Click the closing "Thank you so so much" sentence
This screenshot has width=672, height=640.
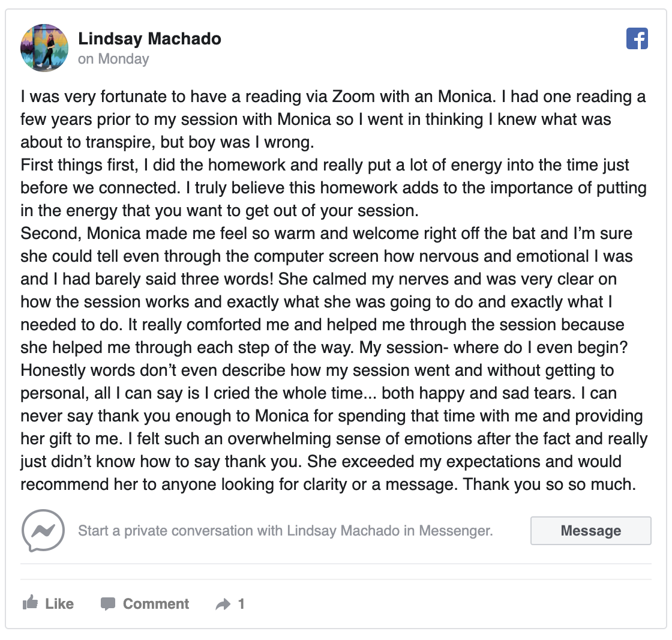(549, 485)
